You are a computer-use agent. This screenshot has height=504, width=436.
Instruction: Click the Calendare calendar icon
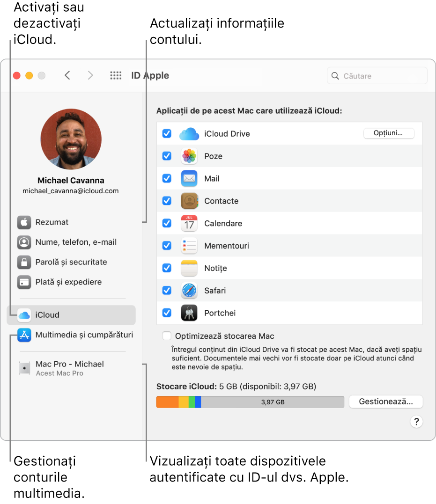click(x=189, y=223)
